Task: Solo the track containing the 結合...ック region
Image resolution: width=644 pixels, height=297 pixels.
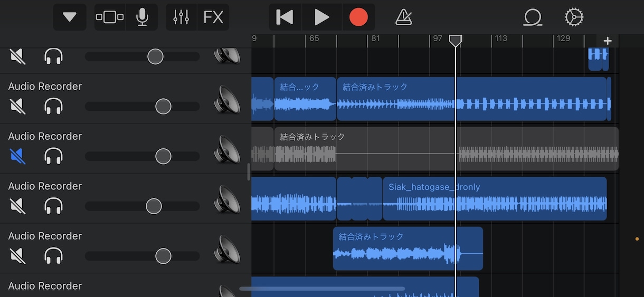Action: point(54,106)
